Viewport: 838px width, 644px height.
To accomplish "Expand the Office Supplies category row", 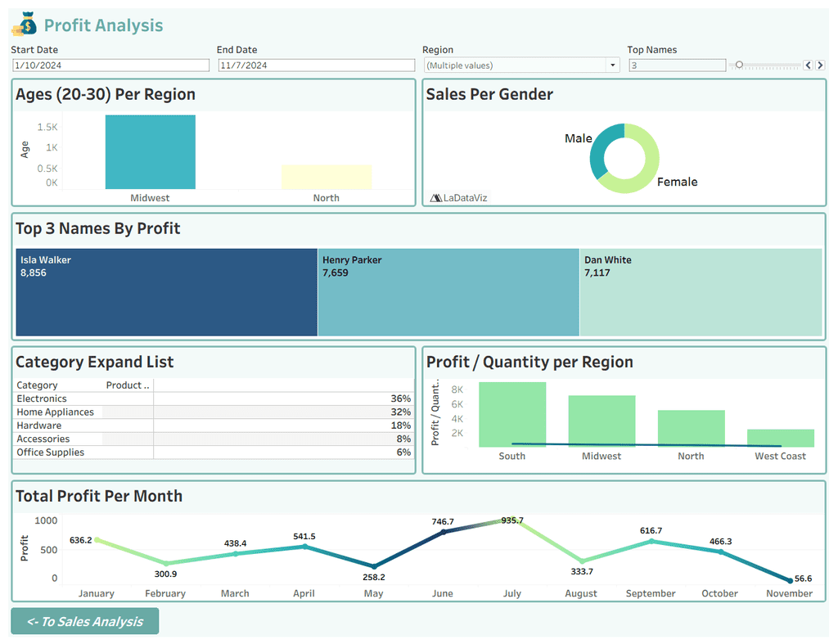I will pyautogui.click(x=50, y=453).
